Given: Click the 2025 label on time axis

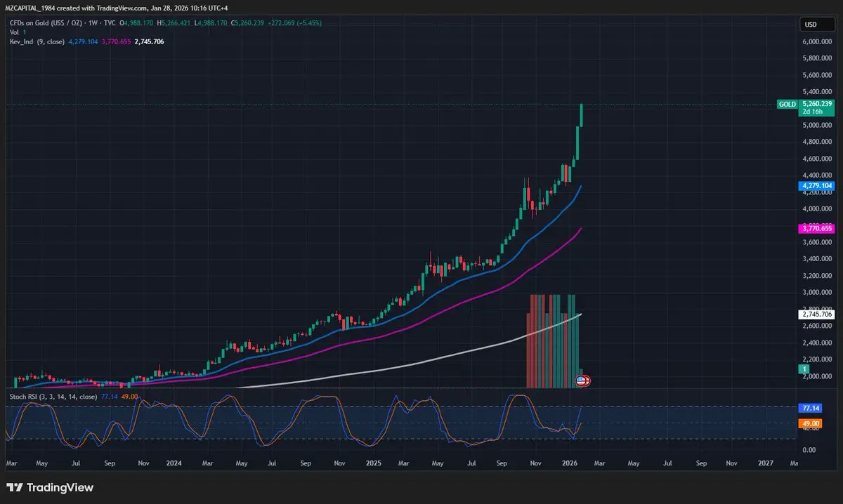Looking at the screenshot, I should (373, 463).
